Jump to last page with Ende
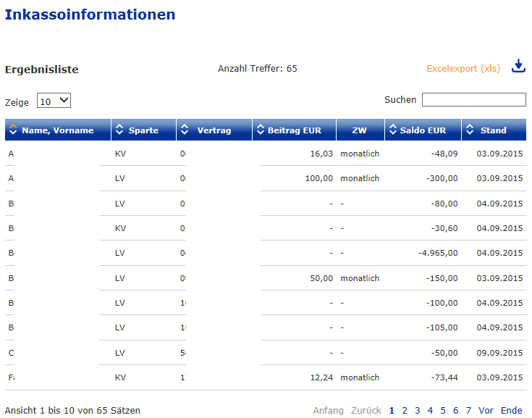This screenshot has width=532, height=418. pyautogui.click(x=511, y=411)
